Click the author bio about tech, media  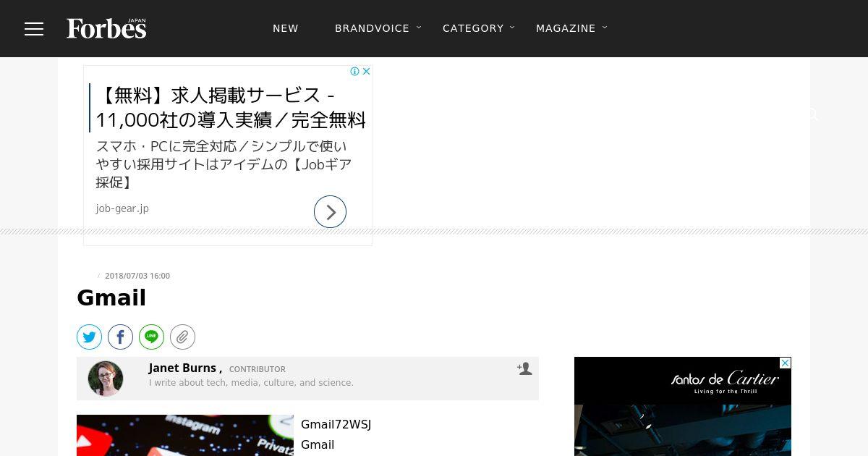point(251,383)
